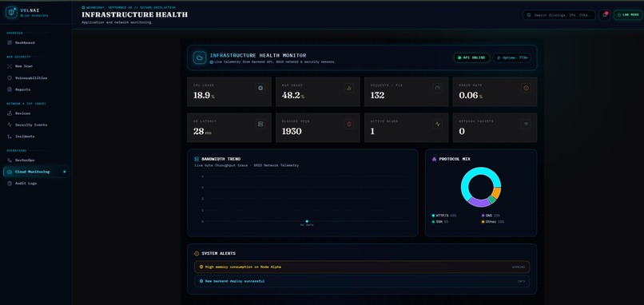Click the SSH legend entry

(x=440, y=222)
